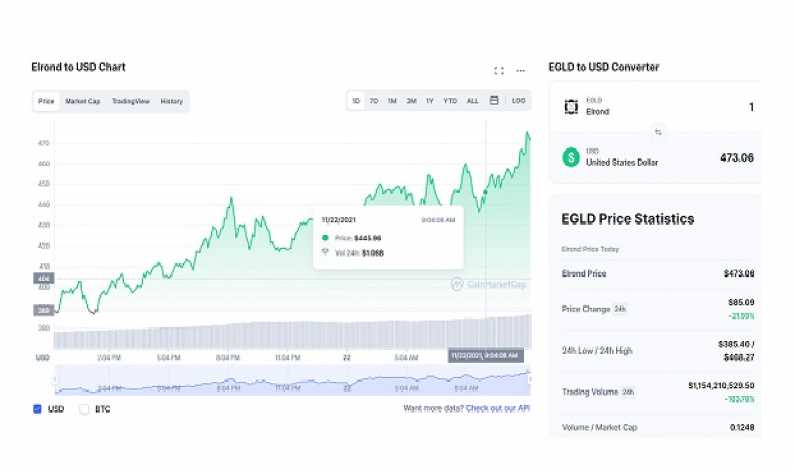Click the mini chart range slider
The height and width of the screenshot is (470, 795).
click(292, 381)
